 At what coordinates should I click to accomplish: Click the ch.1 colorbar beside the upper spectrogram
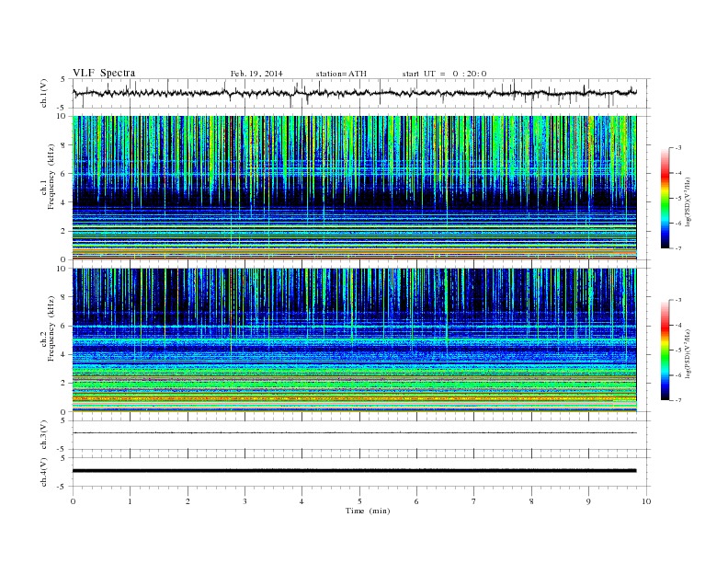click(665, 198)
